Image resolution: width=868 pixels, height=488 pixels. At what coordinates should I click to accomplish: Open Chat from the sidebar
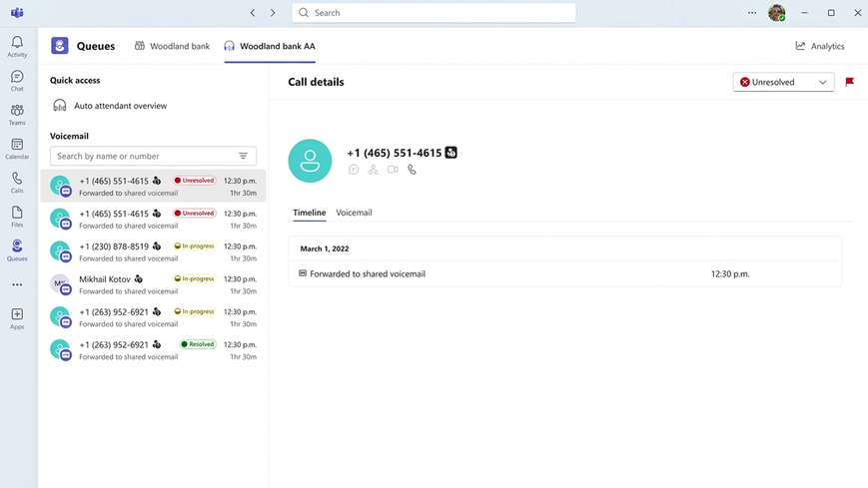[17, 81]
